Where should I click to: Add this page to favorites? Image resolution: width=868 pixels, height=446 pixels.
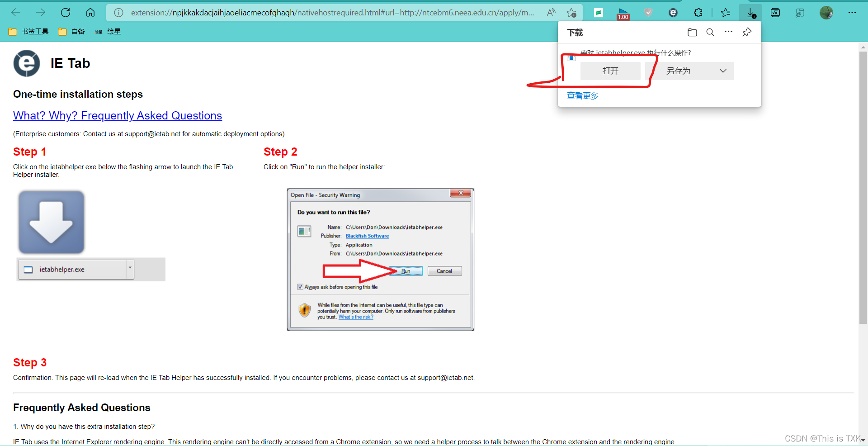[x=571, y=13]
